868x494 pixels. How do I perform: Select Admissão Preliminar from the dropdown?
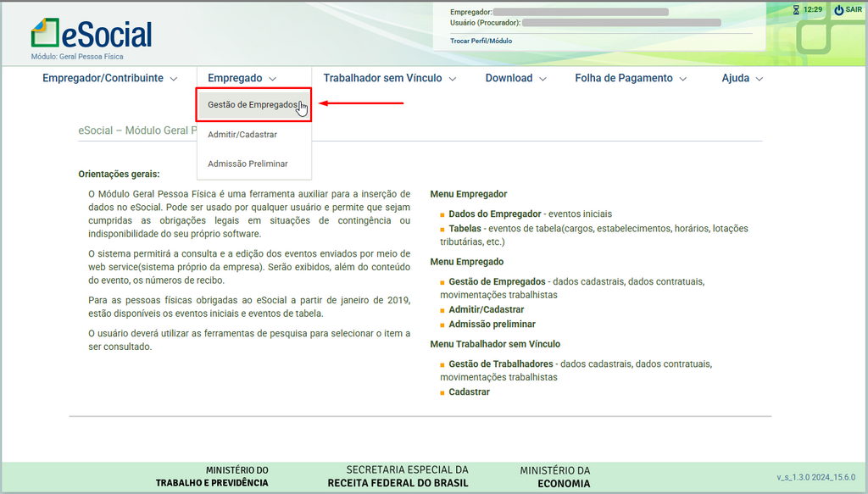248,164
